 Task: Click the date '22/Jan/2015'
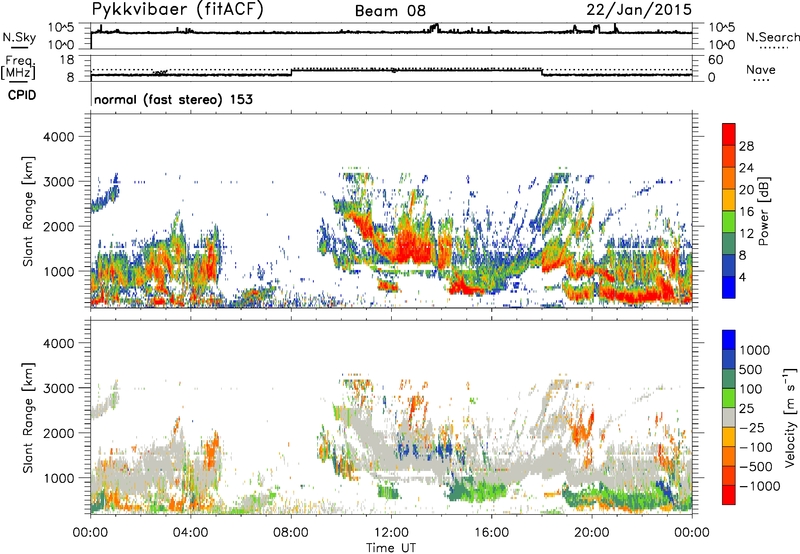(x=639, y=10)
